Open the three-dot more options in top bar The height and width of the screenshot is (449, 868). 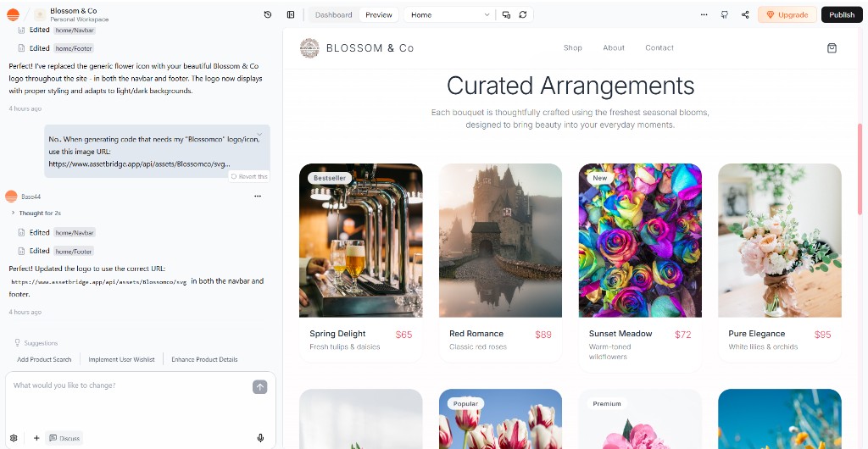(x=704, y=15)
